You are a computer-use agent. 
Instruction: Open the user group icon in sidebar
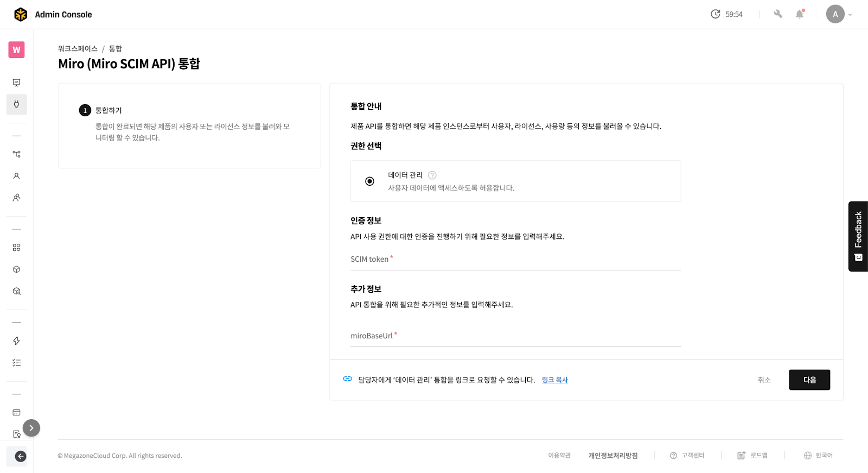17,198
